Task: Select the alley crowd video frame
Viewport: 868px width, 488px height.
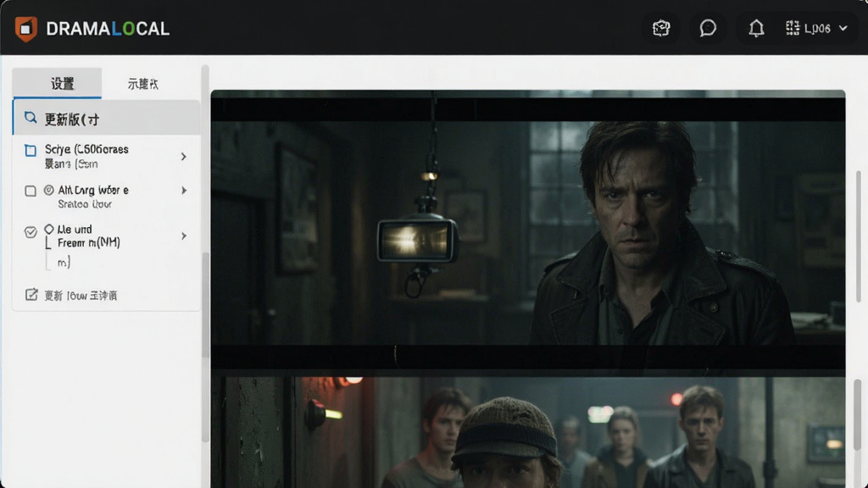Action: point(527,433)
